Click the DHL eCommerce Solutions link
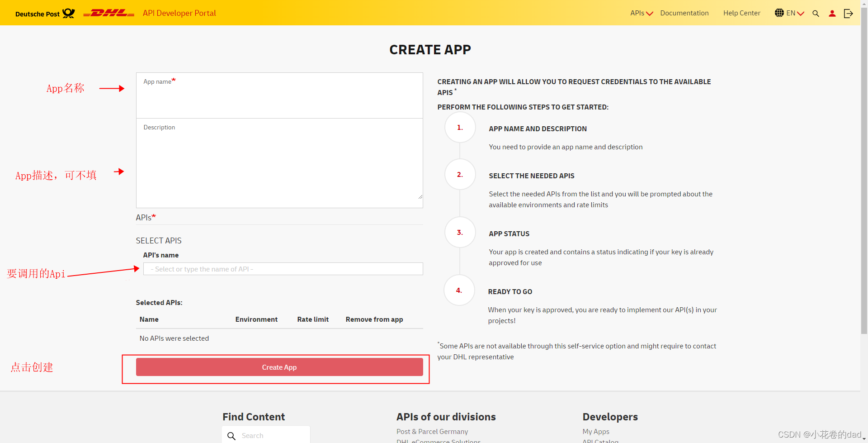This screenshot has width=868, height=443. [x=438, y=441]
